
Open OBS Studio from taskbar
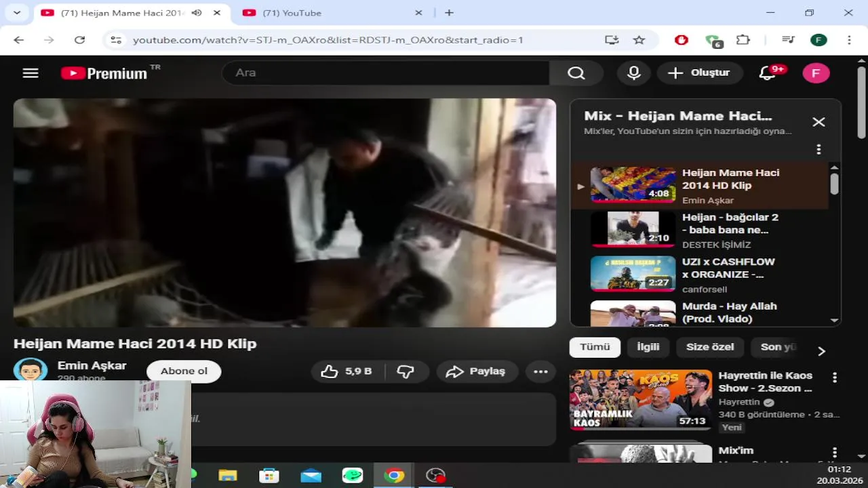(435, 476)
